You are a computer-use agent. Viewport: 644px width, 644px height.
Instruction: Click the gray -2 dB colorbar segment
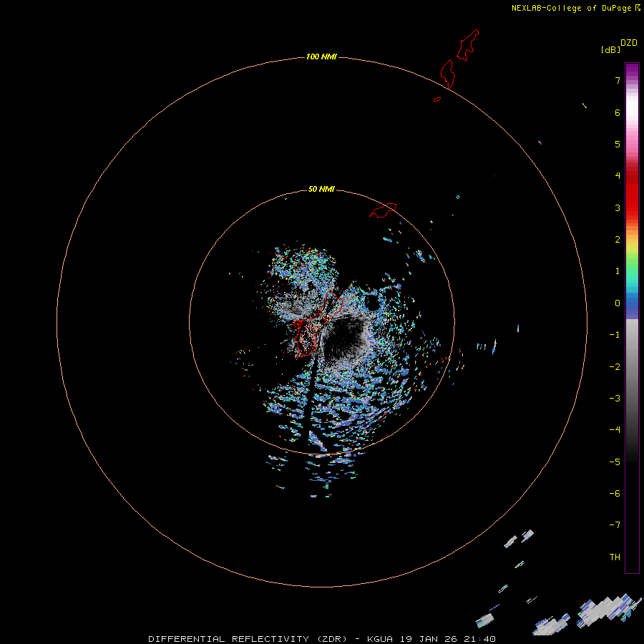(x=632, y=367)
